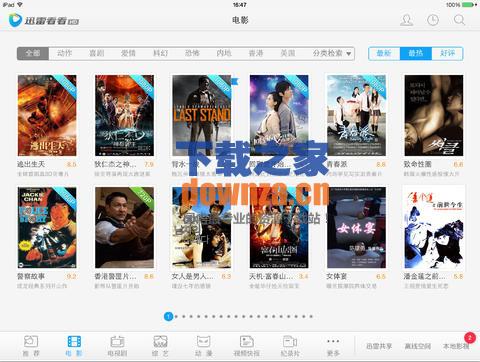
Task: Open the 推荐 recommendations tab icon
Action: [x=31, y=341]
